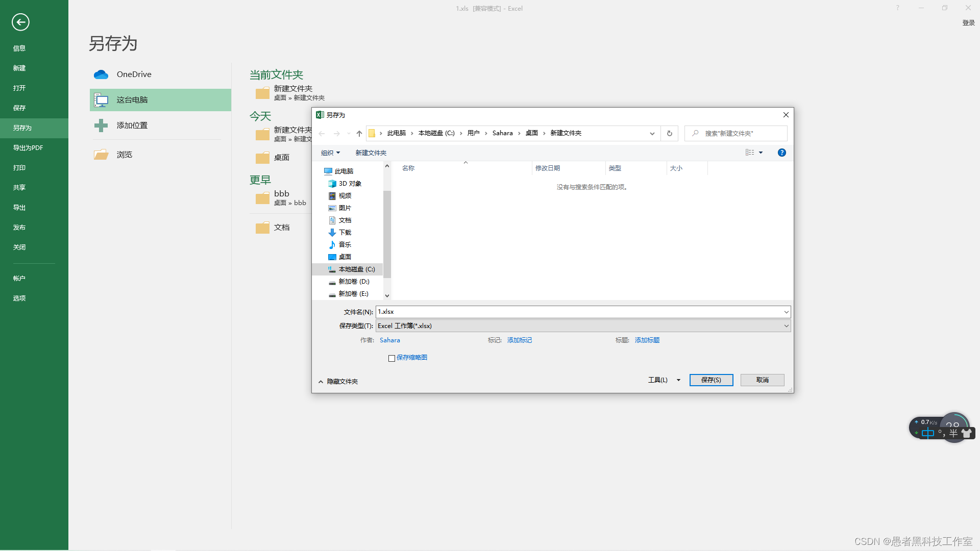The width and height of the screenshot is (980, 551).
Task: Select the Downloads folder icon in tree
Action: pyautogui.click(x=332, y=233)
